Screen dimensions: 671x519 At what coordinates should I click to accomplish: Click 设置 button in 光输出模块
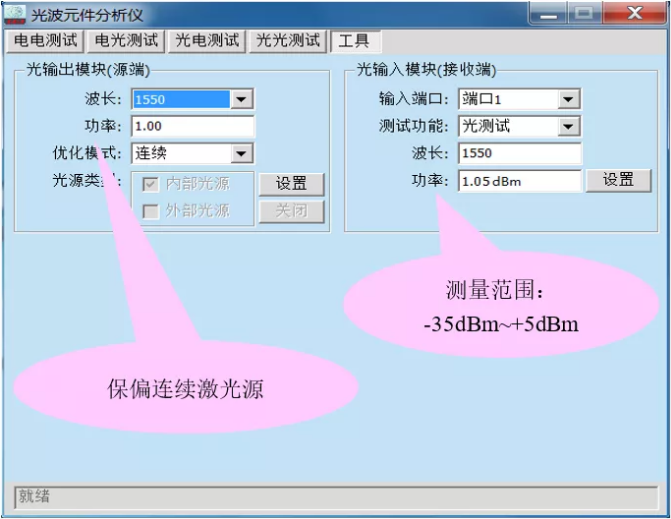click(x=291, y=184)
